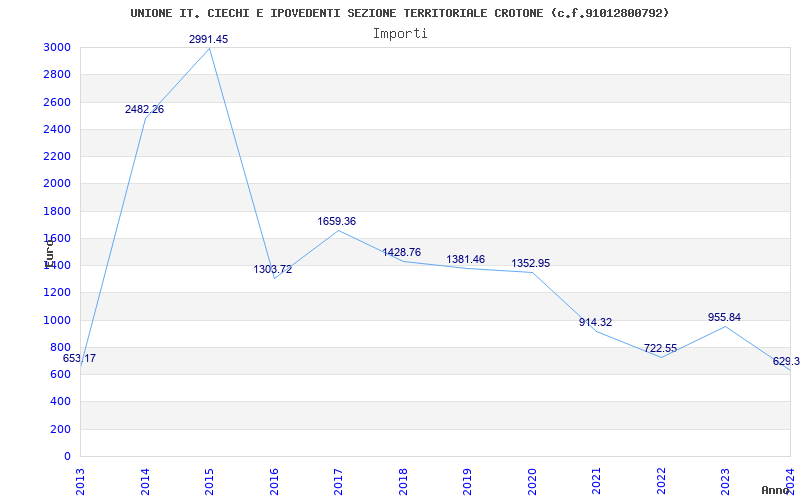Click the 955.84 data label
The image size is (800, 500).
click(724, 317)
